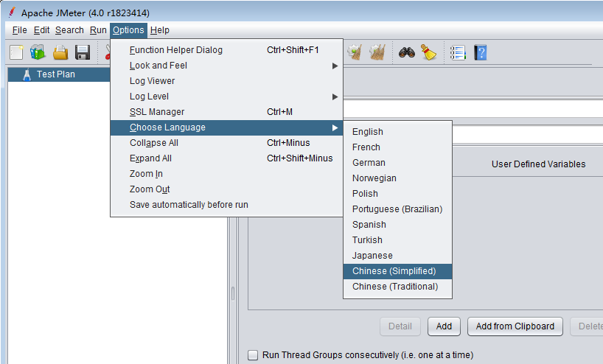Screen dimensions: 603x364
Task: Click the Clear broom-and-gear toolbar icon
Action: 354,52
